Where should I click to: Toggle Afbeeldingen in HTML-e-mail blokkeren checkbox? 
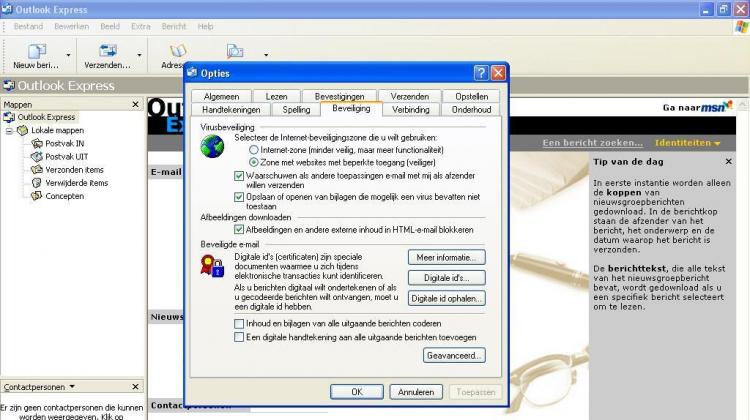click(238, 229)
